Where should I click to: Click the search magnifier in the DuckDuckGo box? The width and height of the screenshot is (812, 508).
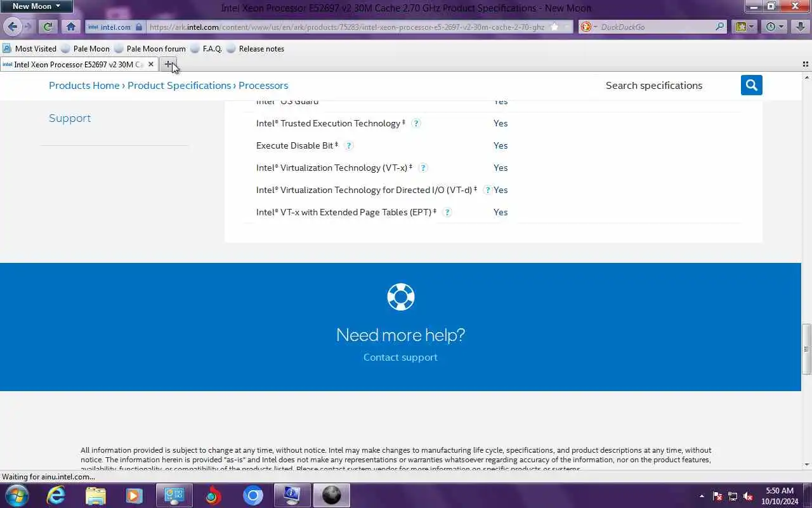[719, 27]
